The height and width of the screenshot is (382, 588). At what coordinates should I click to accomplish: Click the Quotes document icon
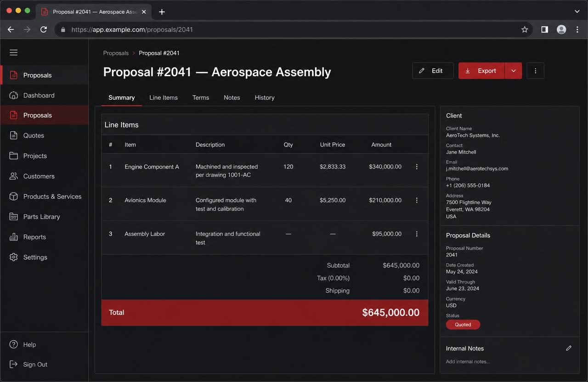(14, 135)
